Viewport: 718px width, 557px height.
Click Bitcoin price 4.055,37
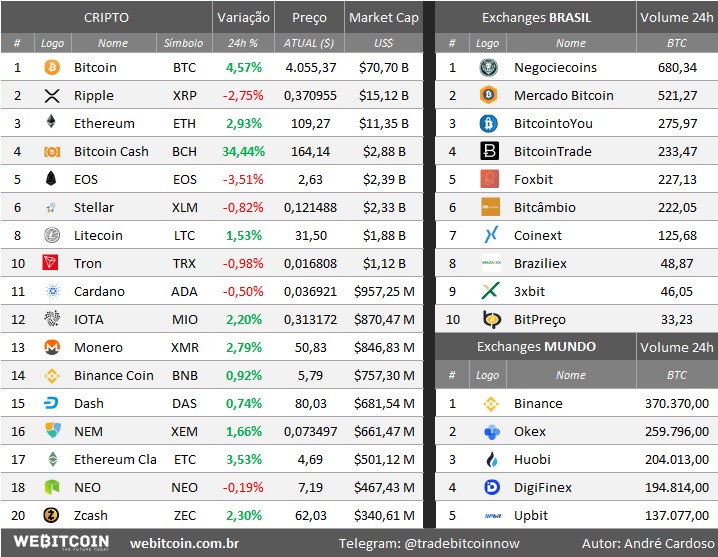310,67
